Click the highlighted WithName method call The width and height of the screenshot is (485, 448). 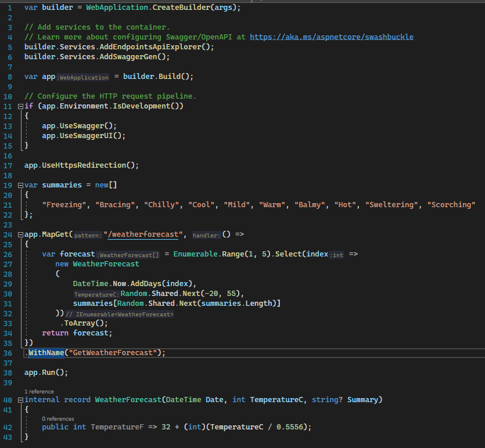(46, 353)
